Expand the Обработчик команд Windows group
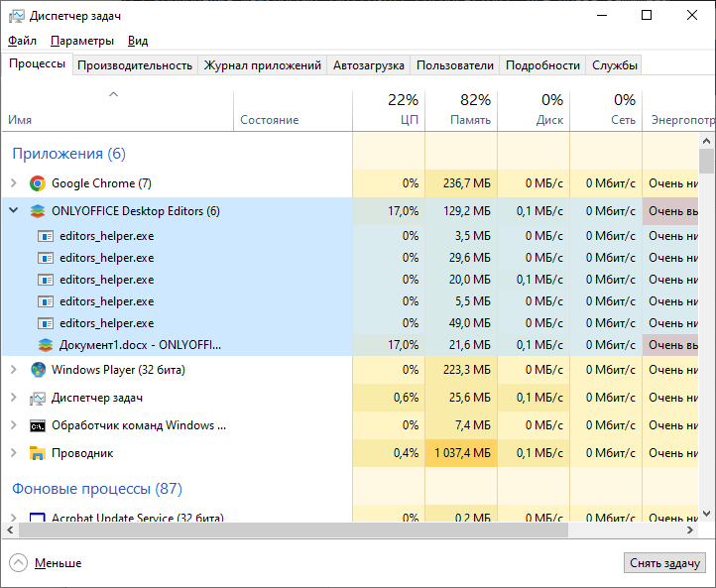 (x=14, y=425)
